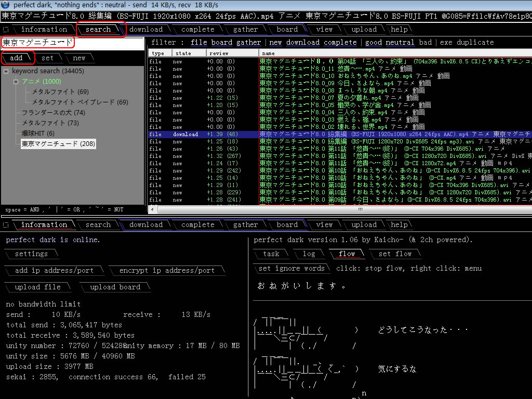
Task: Switch to lower pane board tab
Action: pos(287,224)
